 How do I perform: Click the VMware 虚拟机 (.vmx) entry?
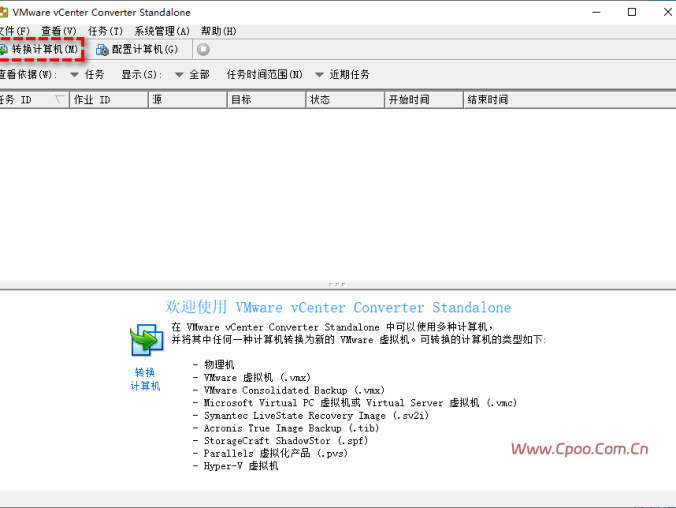tap(257, 378)
